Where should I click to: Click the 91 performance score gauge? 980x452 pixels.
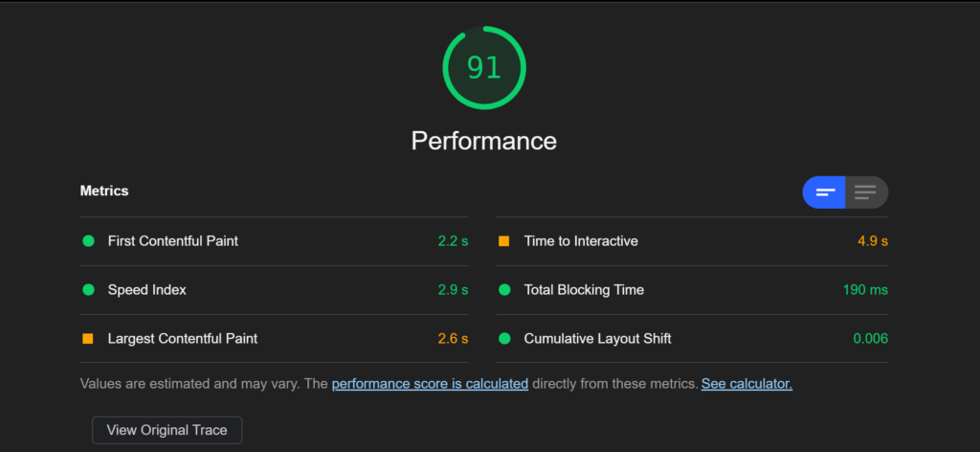pos(484,68)
